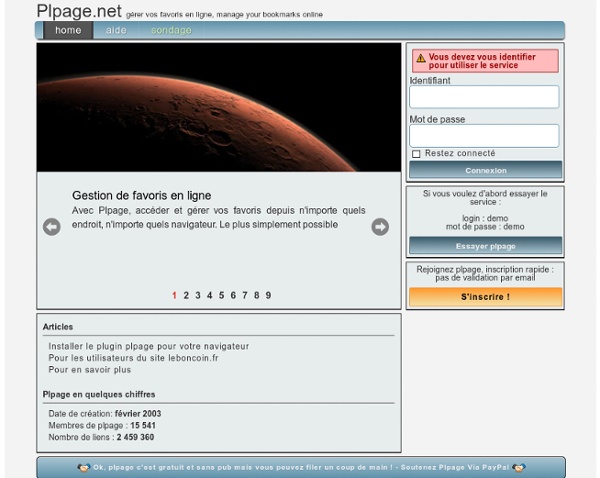Click the Essayer plpage button
600x478 pixels.
tap(486, 246)
